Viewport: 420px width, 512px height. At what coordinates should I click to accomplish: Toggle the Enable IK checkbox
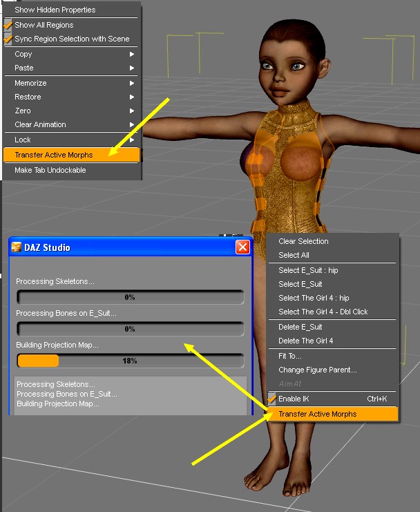[x=272, y=399]
